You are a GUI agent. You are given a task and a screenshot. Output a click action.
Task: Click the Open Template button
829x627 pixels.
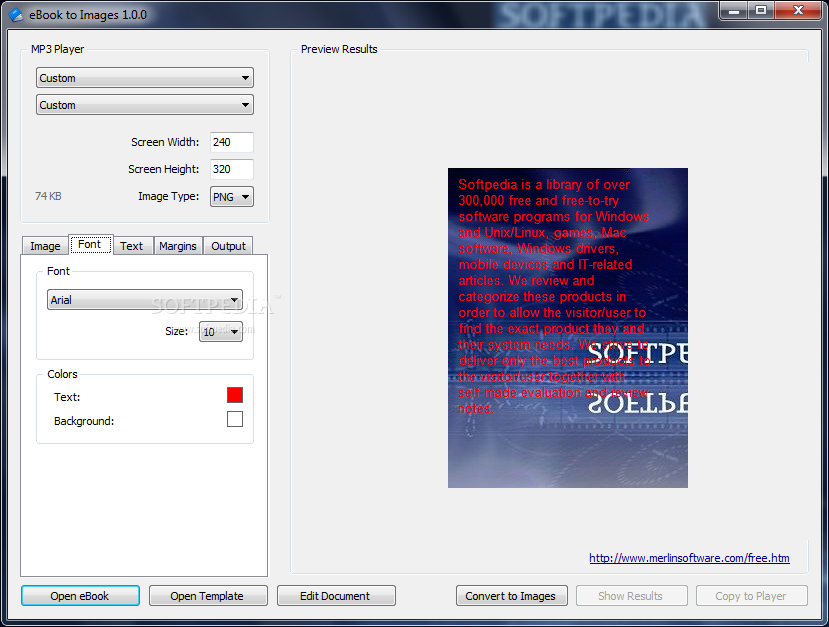pyautogui.click(x=208, y=596)
